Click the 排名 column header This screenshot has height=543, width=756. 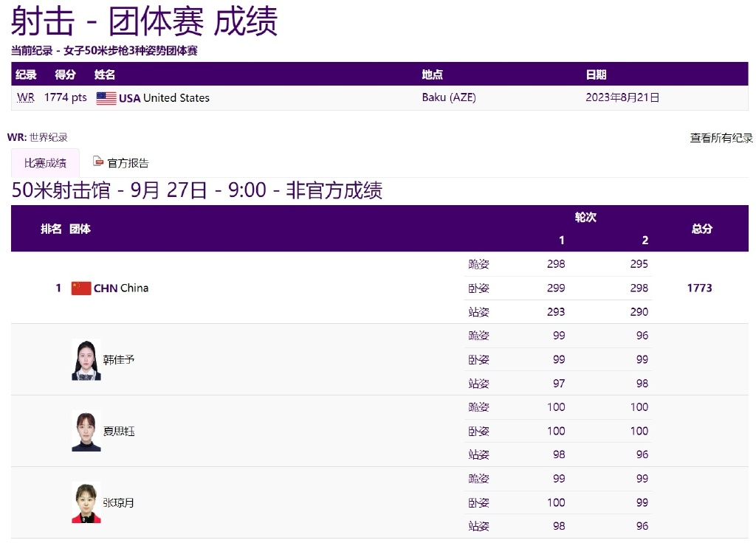click(x=51, y=229)
